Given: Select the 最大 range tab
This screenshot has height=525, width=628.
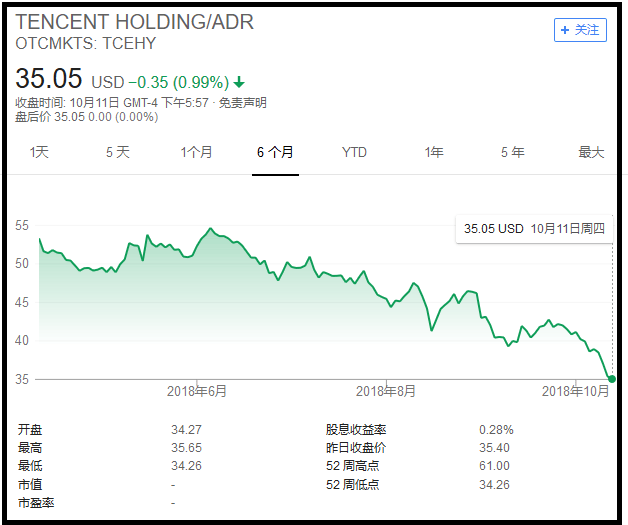Looking at the screenshot, I should pyautogui.click(x=591, y=152).
